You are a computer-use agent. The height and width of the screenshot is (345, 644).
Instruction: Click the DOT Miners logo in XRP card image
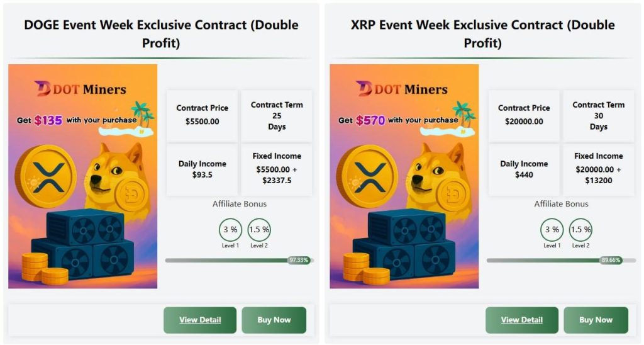(x=402, y=89)
